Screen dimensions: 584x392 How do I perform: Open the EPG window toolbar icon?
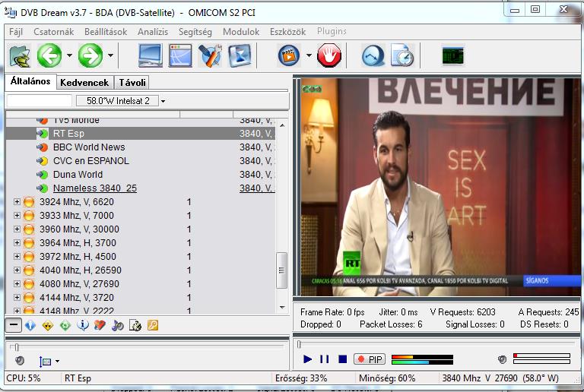coord(180,55)
